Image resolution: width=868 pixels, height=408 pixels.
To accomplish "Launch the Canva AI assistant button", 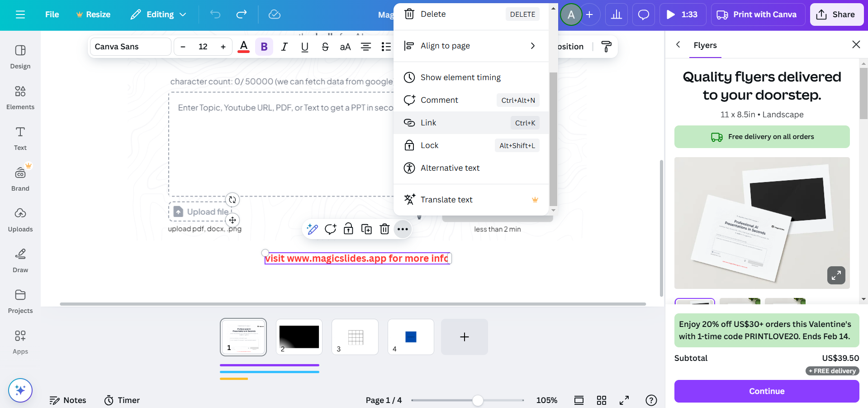I will 20,390.
